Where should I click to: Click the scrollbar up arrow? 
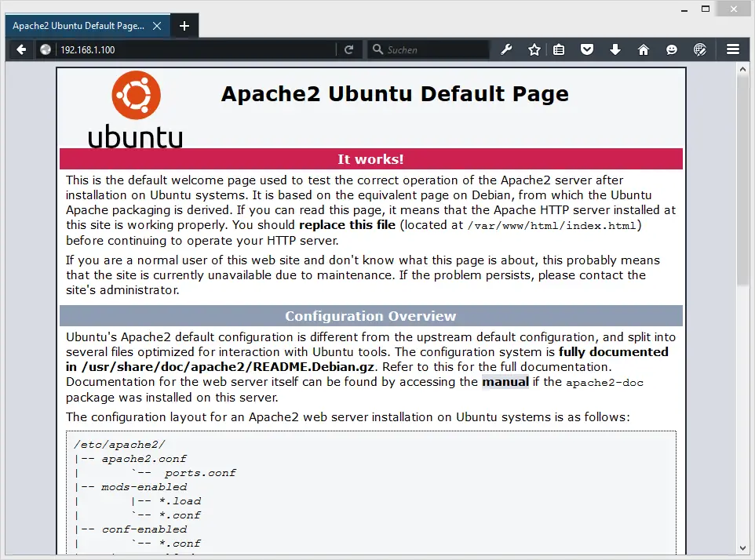[742, 69]
